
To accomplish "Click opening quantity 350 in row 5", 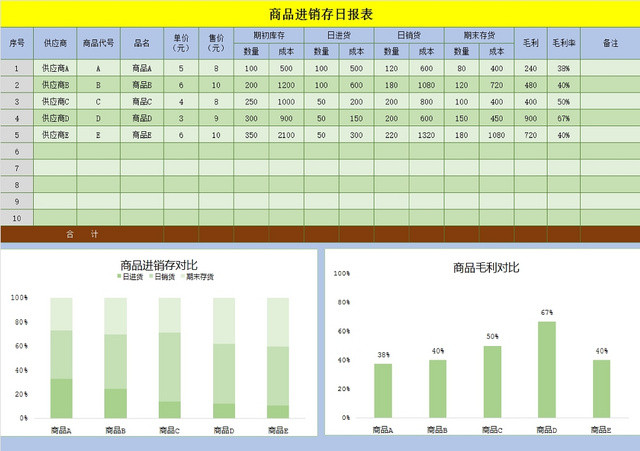I will pyautogui.click(x=251, y=135).
